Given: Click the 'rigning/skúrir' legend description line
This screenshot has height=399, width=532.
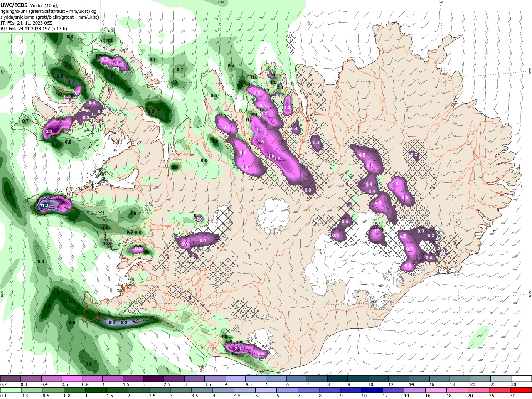Looking at the screenshot, I should click(49, 11).
